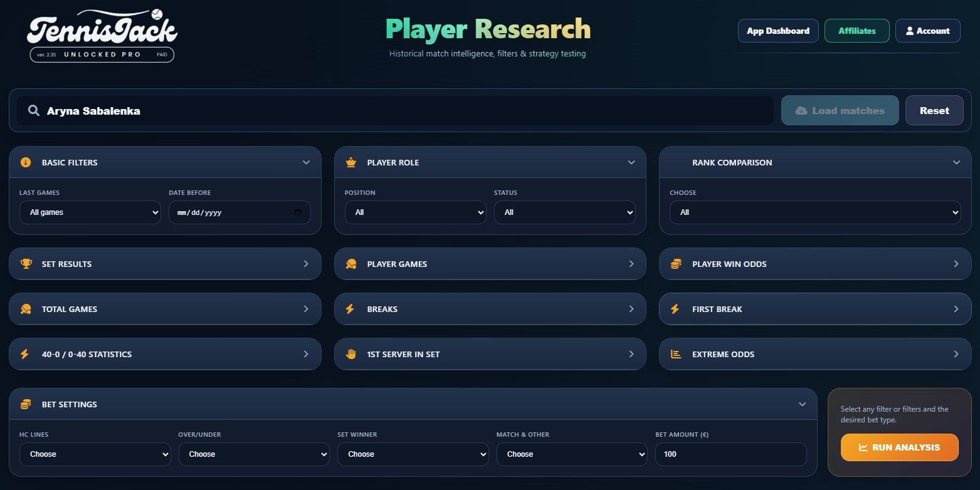
Task: Click the Set Results trophy icon
Action: tap(26, 264)
